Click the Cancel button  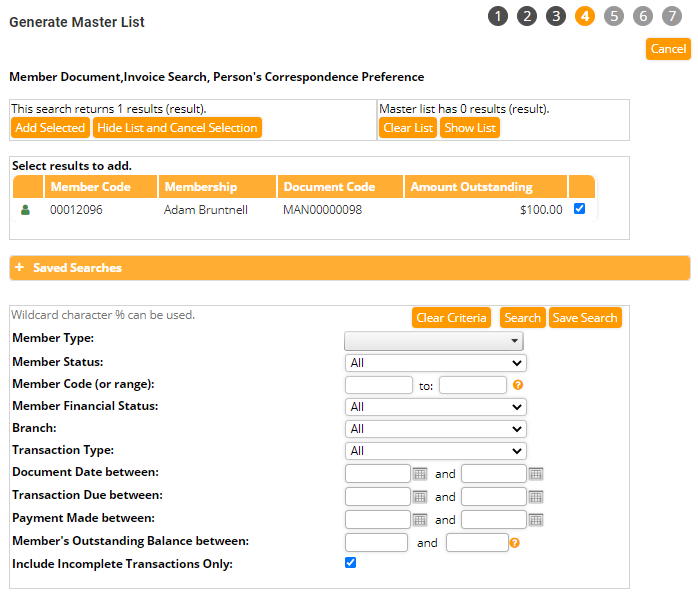tap(668, 49)
